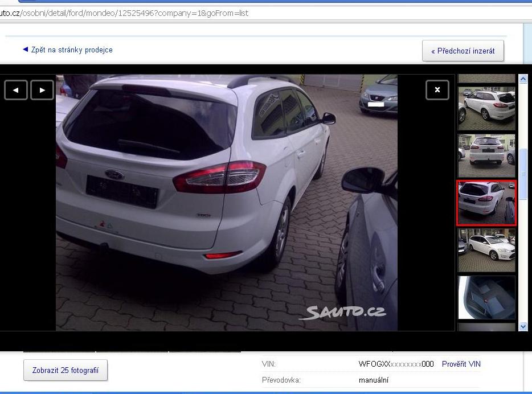Select partially visible thumbnail at strip bottom
Viewport: 532px width, 394px height.
pyautogui.click(x=486, y=327)
